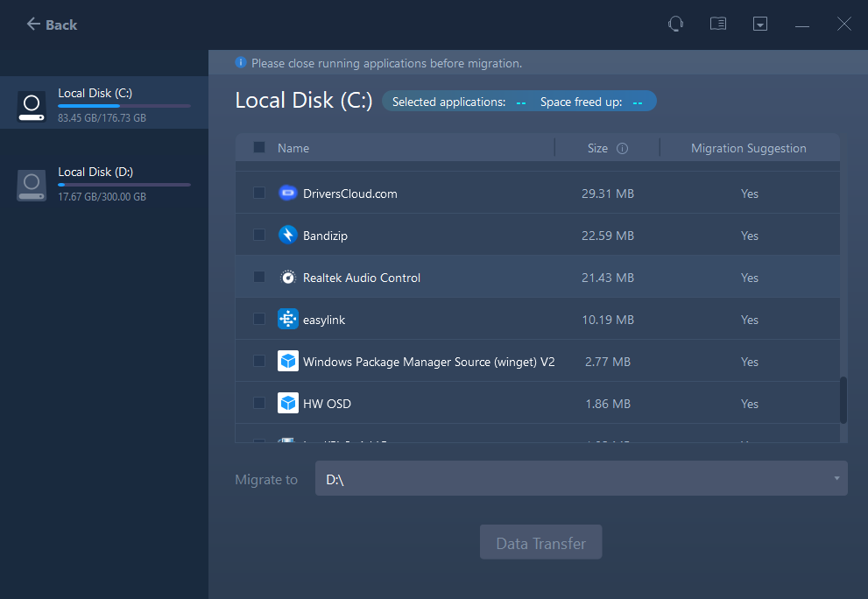The image size is (868, 599).
Task: Switch to Local Disk (D:) in sidebar
Action: click(x=103, y=184)
